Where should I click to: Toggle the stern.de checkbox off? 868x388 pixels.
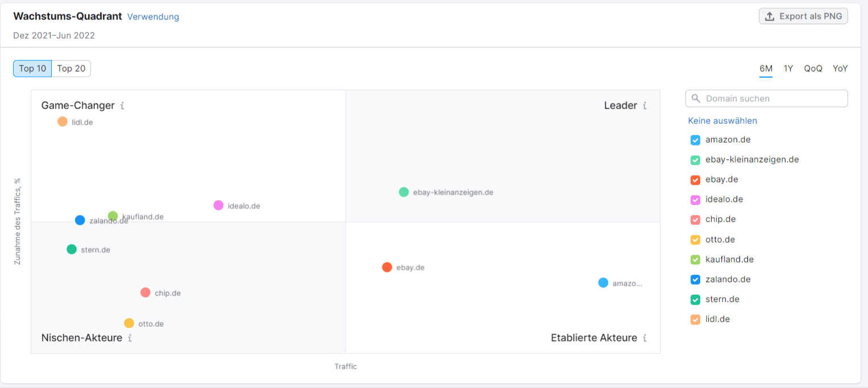pos(695,299)
